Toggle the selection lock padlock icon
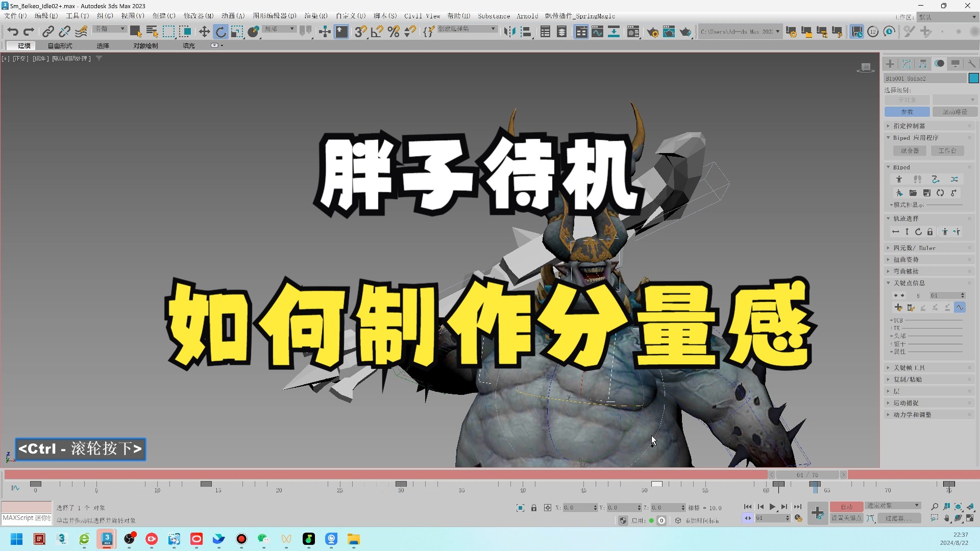 click(x=534, y=508)
